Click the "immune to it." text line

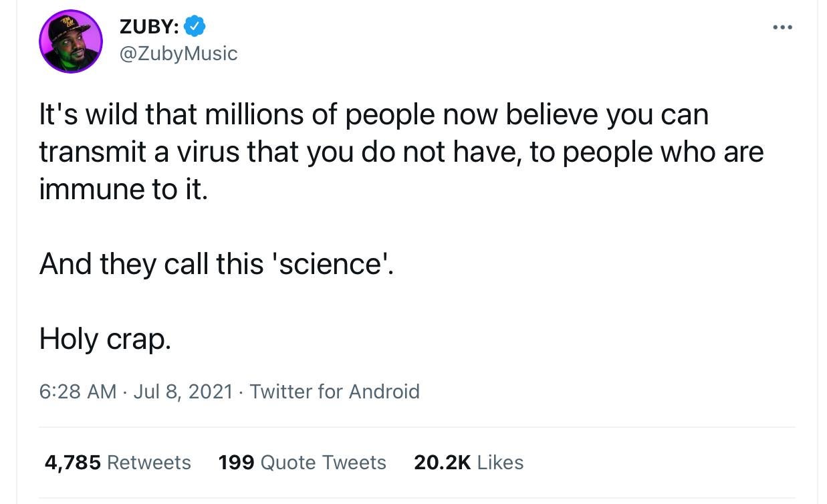124,189
